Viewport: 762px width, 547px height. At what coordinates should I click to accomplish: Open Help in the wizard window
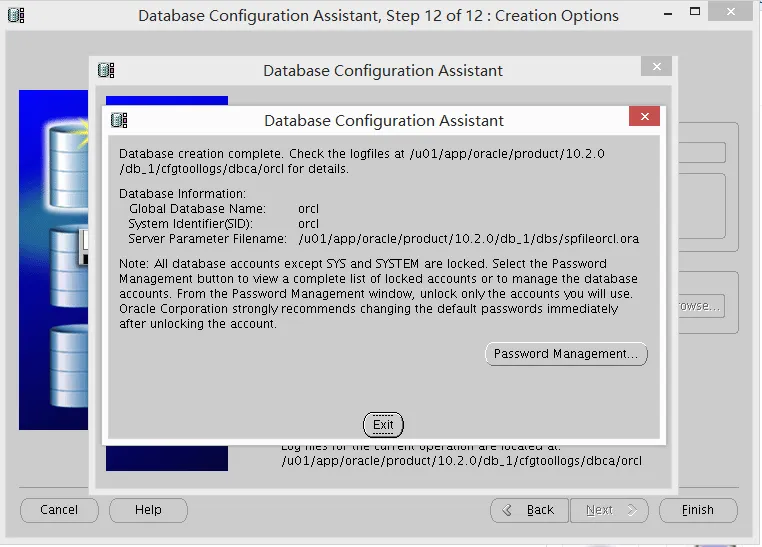148,510
